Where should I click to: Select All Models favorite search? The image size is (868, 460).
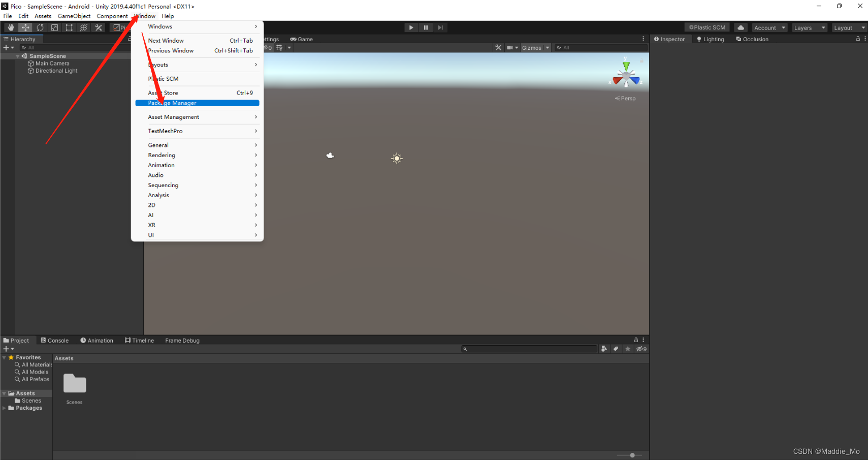[x=31, y=372]
